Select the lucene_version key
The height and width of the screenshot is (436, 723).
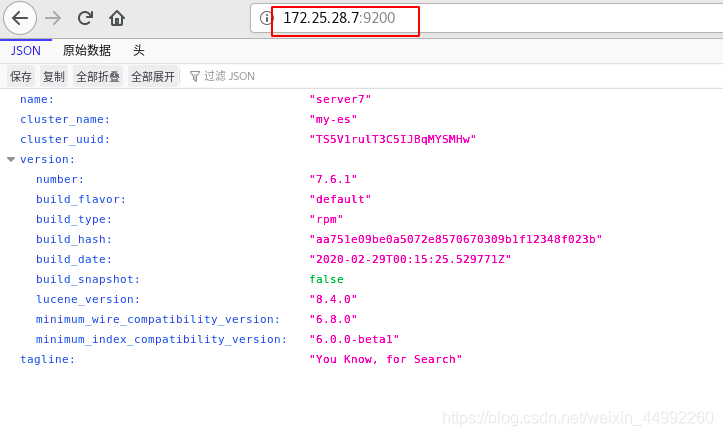pos(88,300)
